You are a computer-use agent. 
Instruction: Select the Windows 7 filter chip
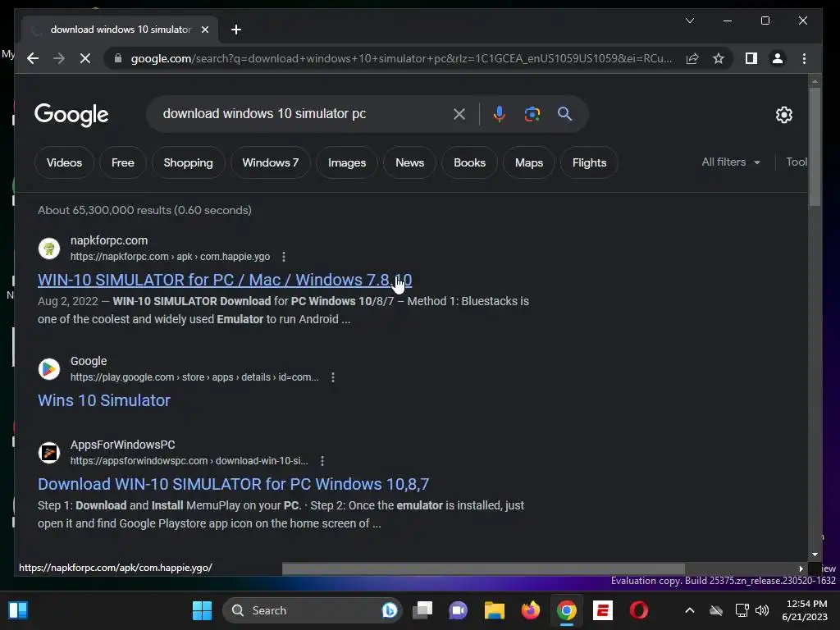[x=271, y=162]
